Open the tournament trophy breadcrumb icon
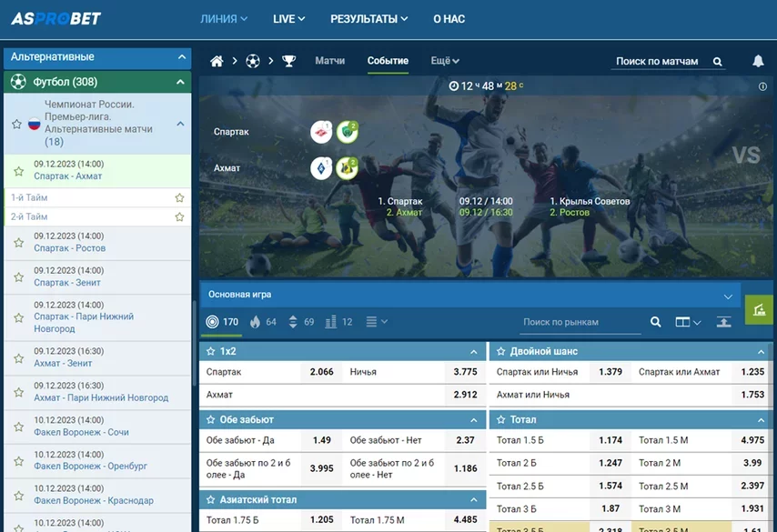Image resolution: width=777 pixels, height=532 pixels. 289,62
